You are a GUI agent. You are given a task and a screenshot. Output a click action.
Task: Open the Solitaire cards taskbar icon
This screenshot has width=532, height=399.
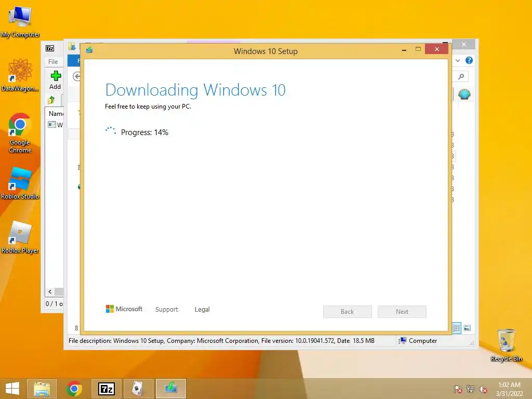[x=138, y=389]
